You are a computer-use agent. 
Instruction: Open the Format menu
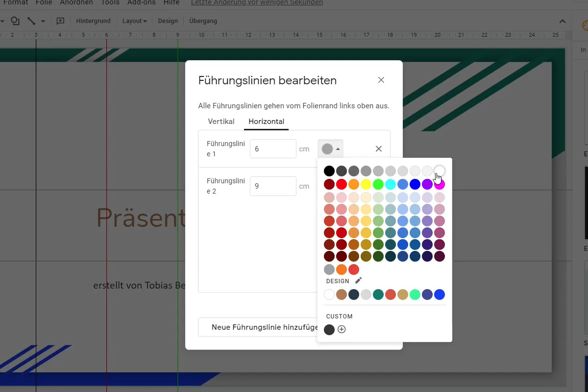point(16,2)
